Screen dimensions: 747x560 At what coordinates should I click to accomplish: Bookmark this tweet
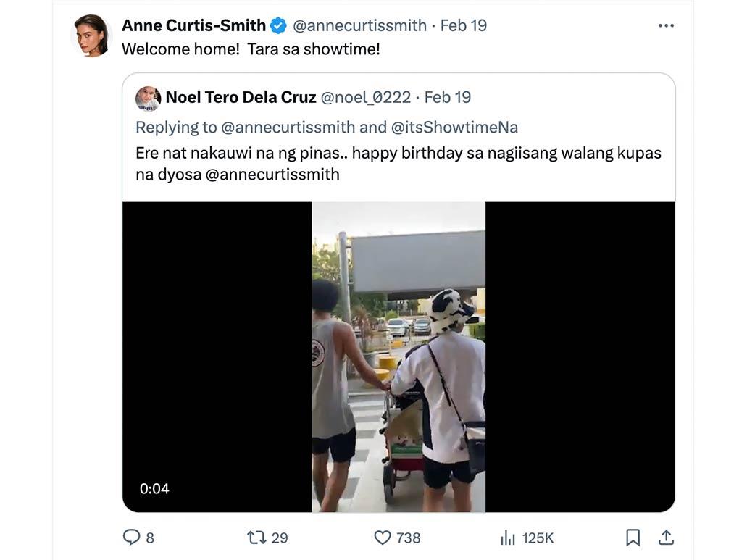point(633,537)
